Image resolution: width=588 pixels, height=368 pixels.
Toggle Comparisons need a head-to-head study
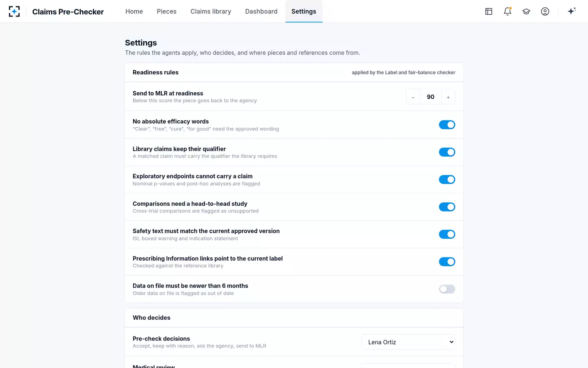(x=447, y=207)
